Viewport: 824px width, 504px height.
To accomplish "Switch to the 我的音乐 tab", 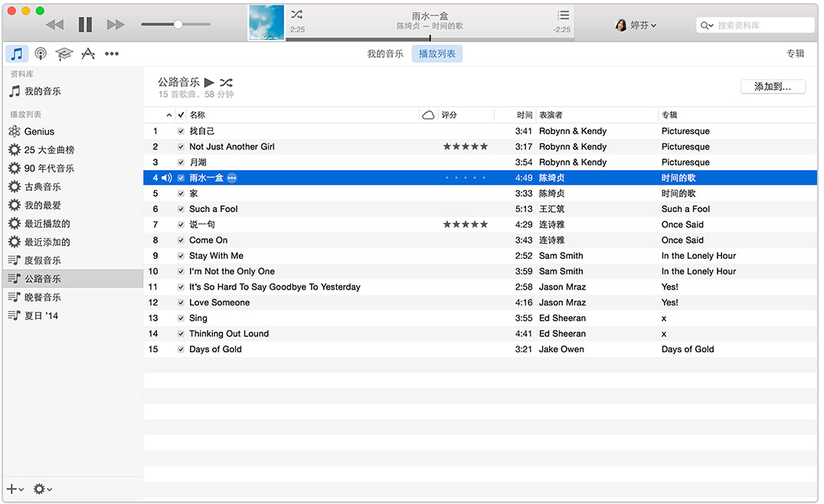I will [x=385, y=54].
